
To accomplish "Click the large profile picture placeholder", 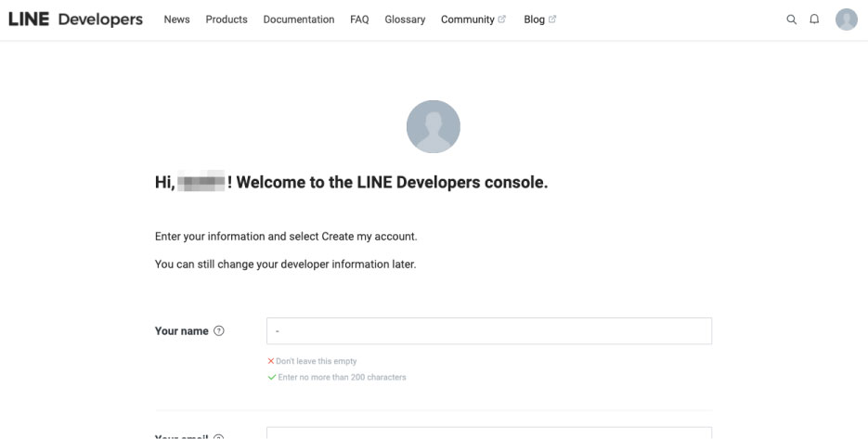I will point(433,127).
